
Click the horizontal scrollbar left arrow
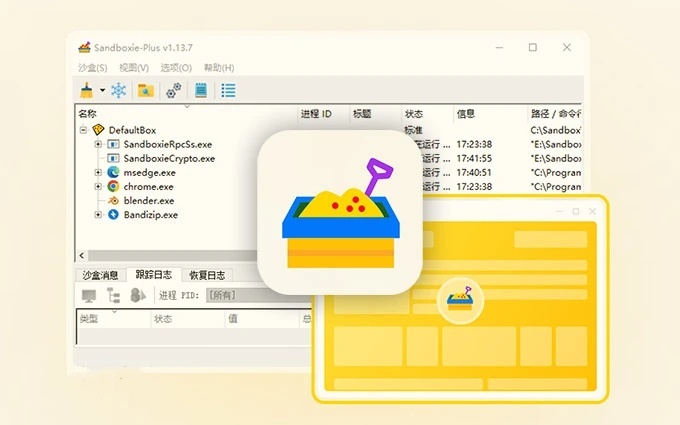click(82, 255)
